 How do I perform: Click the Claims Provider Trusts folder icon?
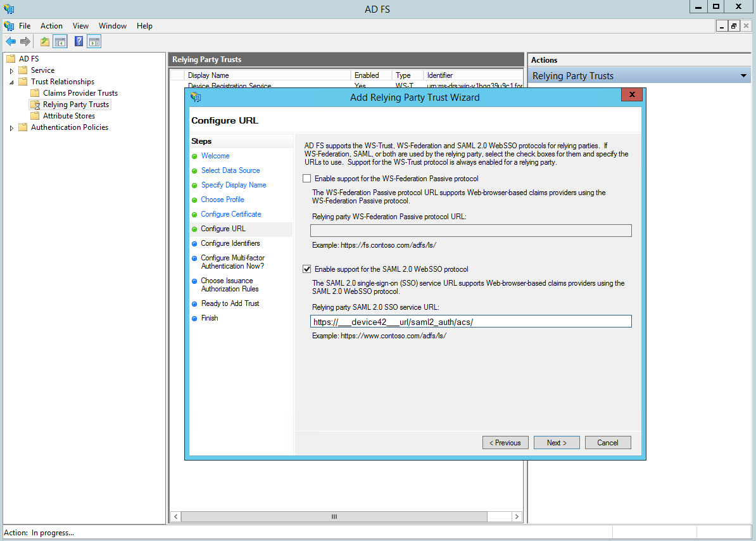pos(35,93)
